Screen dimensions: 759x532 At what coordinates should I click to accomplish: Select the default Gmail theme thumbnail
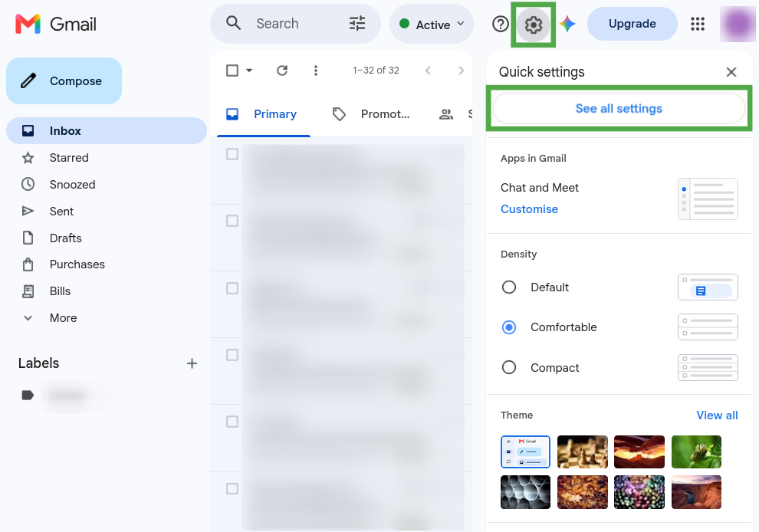pyautogui.click(x=525, y=452)
